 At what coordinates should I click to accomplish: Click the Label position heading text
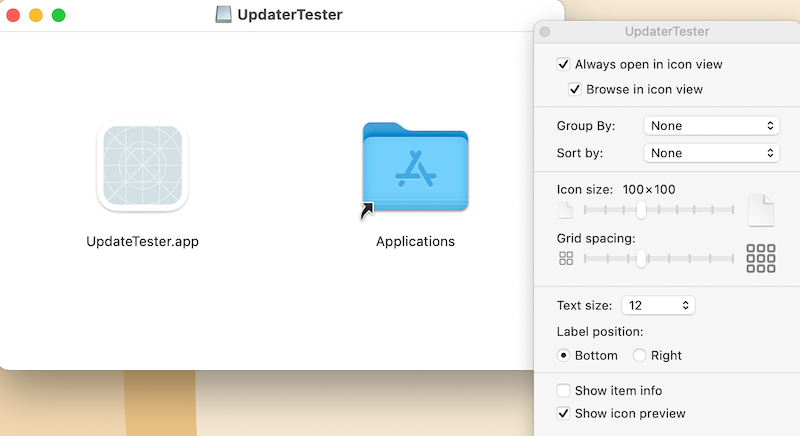coord(600,331)
